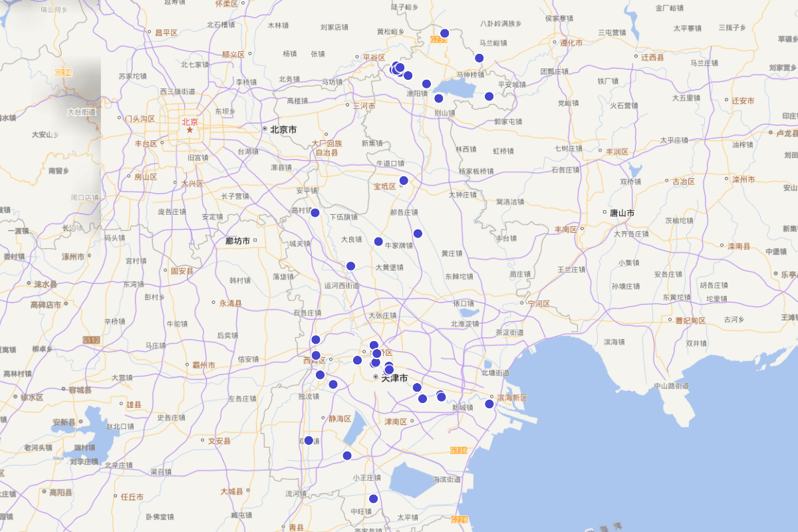Select the marker left of 牛家牌镇 label

tap(378, 241)
